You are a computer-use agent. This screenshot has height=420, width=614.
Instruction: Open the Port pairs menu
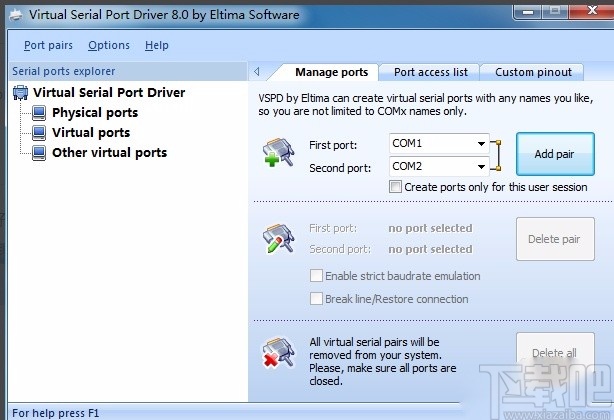(48, 45)
